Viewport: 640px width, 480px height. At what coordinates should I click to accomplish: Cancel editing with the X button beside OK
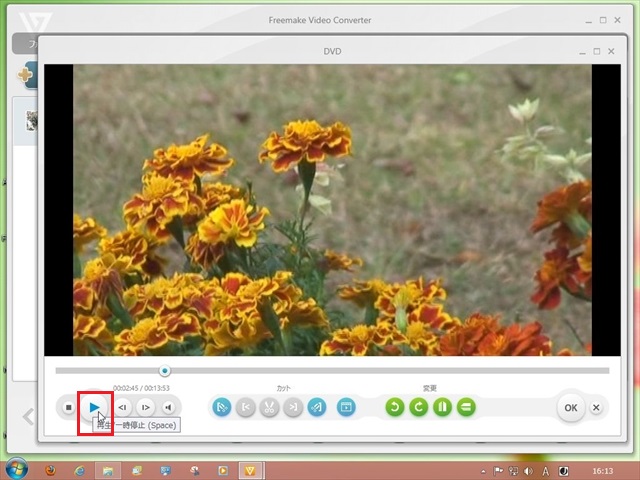point(596,407)
